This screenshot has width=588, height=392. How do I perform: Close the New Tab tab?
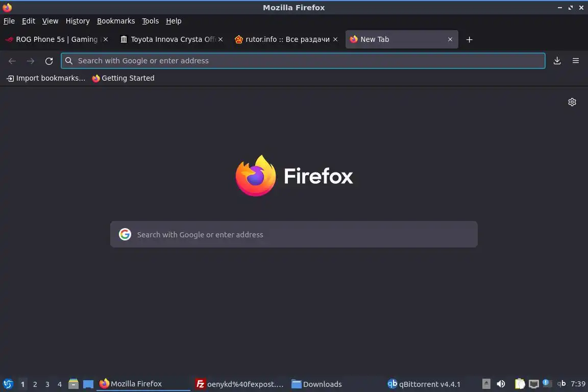(450, 39)
